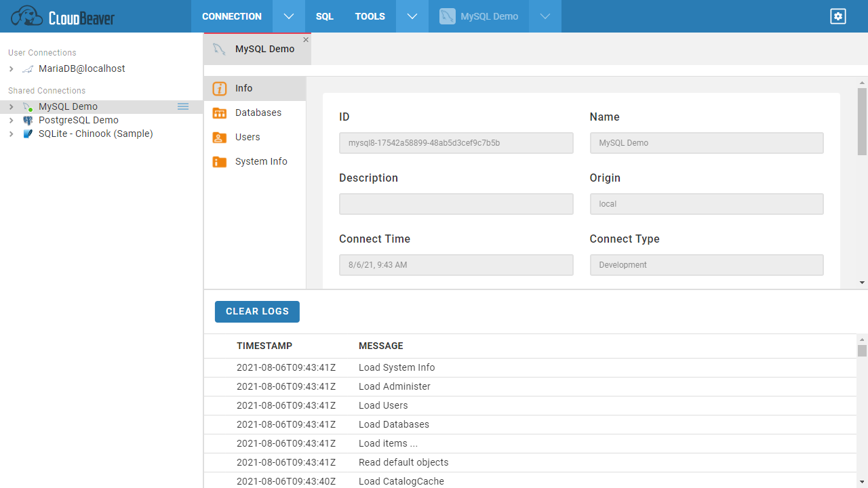The height and width of the screenshot is (488, 868).
Task: Select the Load System Info log row
Action: (x=530, y=367)
